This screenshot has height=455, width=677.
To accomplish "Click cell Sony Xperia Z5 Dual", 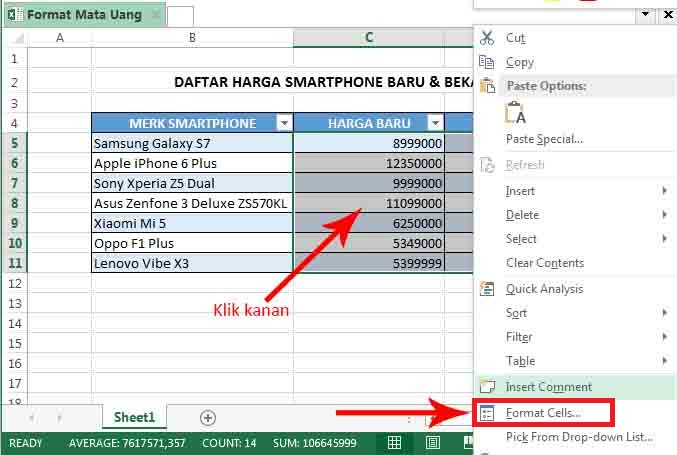I will [x=193, y=183].
